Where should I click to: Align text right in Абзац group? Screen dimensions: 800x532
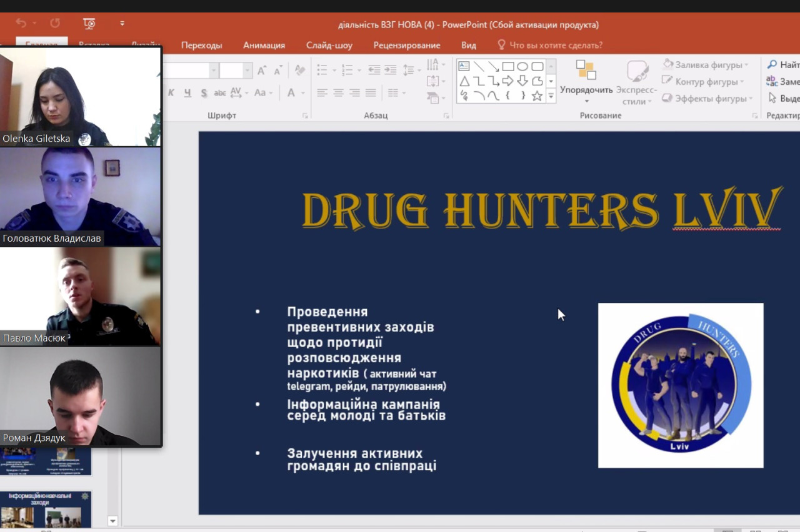point(354,92)
